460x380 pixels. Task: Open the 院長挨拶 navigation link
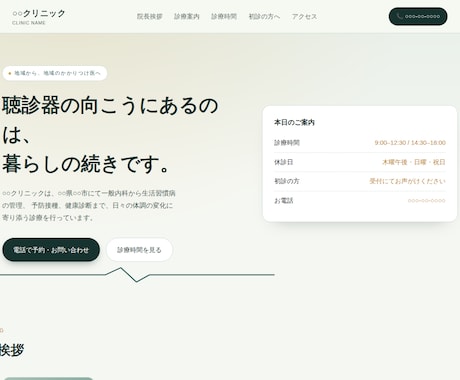click(150, 16)
